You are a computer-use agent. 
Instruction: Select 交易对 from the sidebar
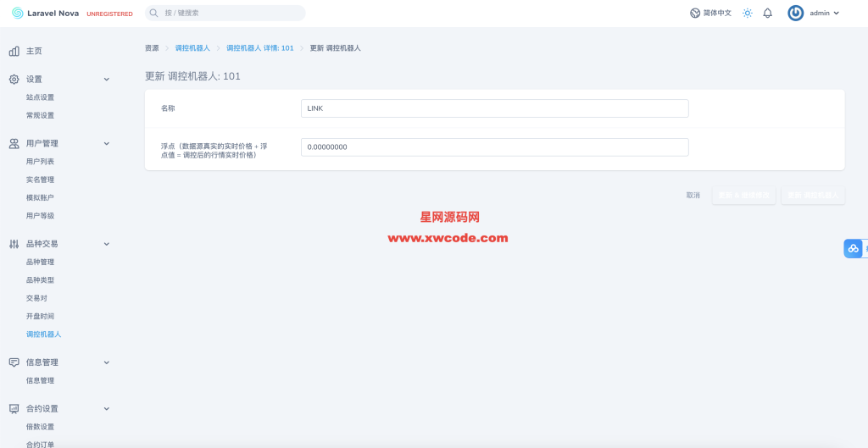37,298
